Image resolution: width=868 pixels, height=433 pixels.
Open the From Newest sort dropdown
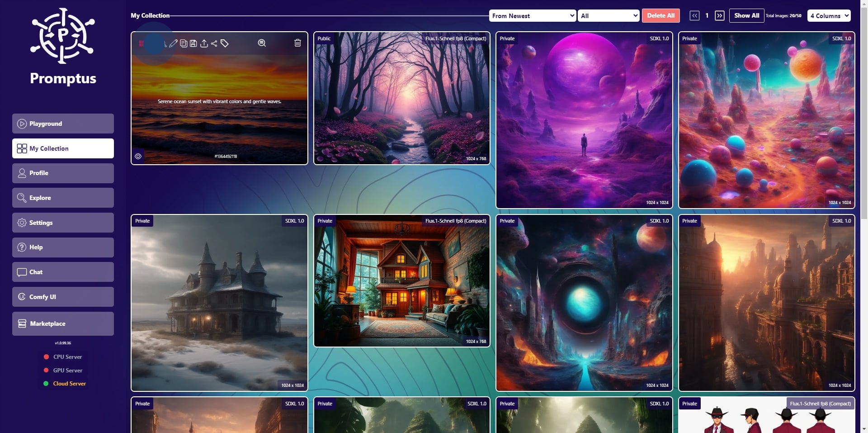click(x=533, y=16)
